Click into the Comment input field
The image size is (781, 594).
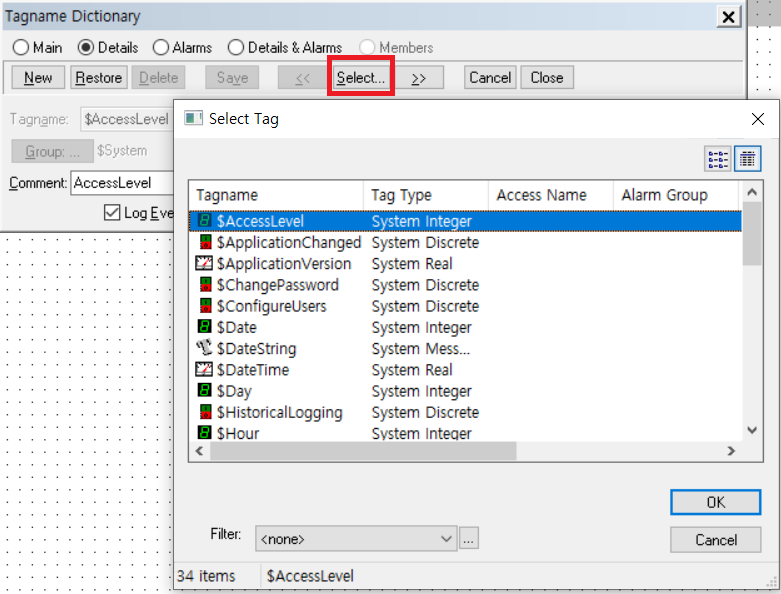pyautogui.click(x=122, y=183)
